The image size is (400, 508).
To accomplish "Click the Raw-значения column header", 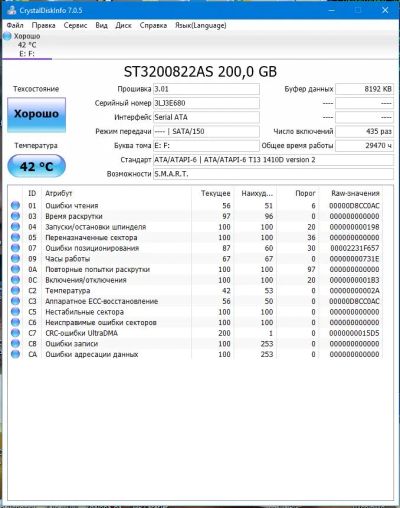I will click(x=355, y=193).
